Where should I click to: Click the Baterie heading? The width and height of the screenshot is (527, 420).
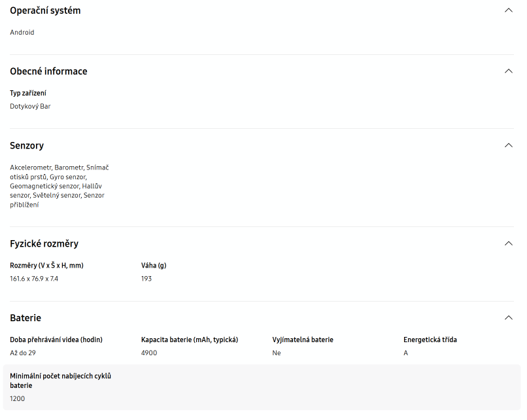tap(25, 318)
